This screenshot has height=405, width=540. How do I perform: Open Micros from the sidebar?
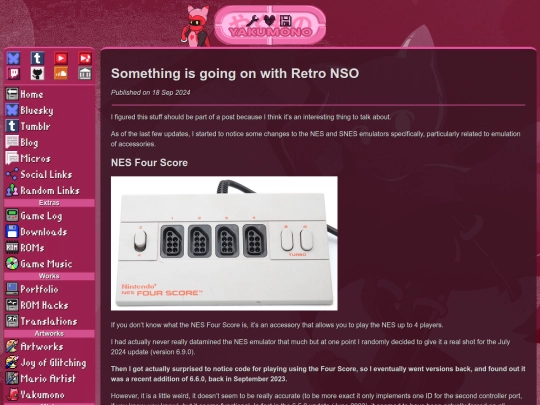coord(50,158)
